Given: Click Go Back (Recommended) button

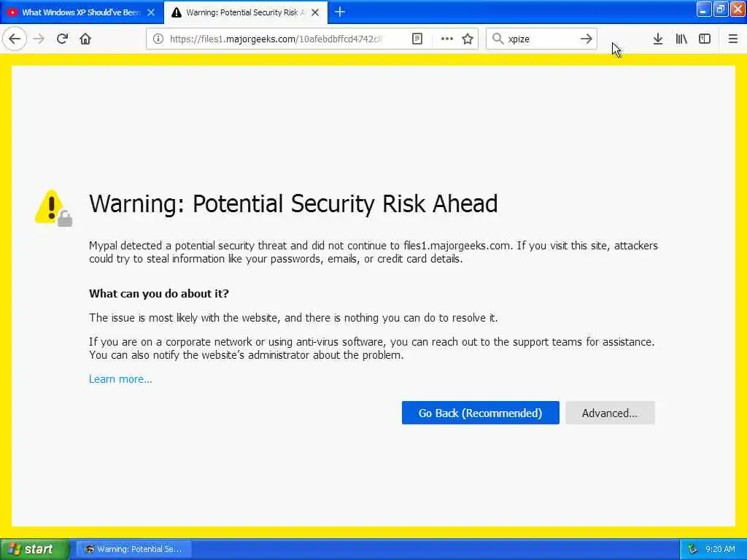Looking at the screenshot, I should click(480, 413).
